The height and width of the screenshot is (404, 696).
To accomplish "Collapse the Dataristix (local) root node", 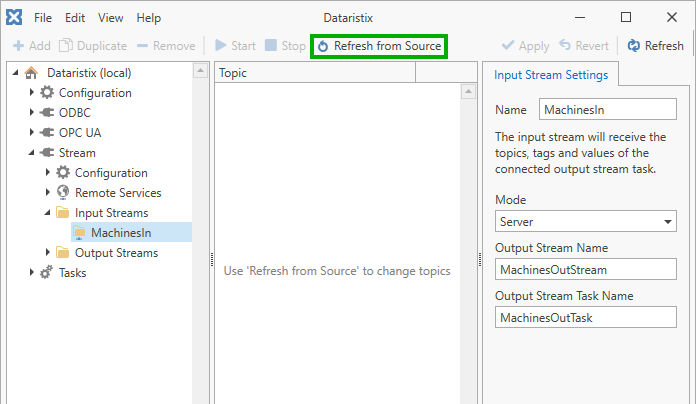I will 15,72.
